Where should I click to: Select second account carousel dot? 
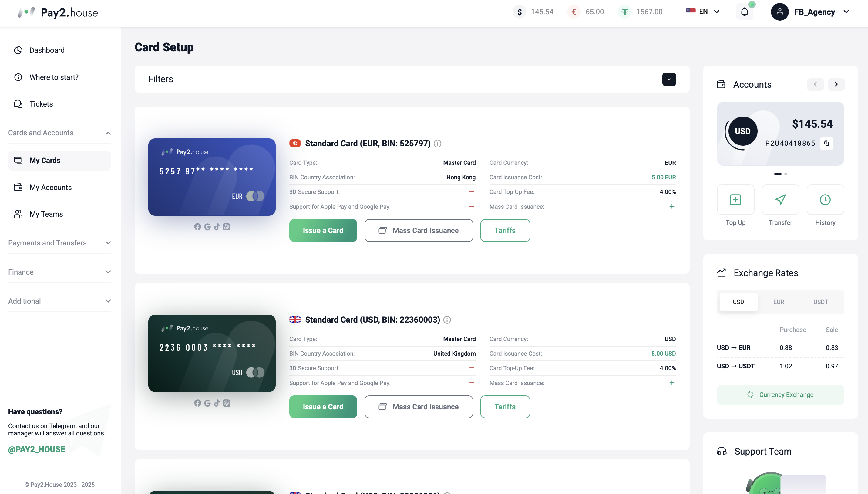point(786,174)
